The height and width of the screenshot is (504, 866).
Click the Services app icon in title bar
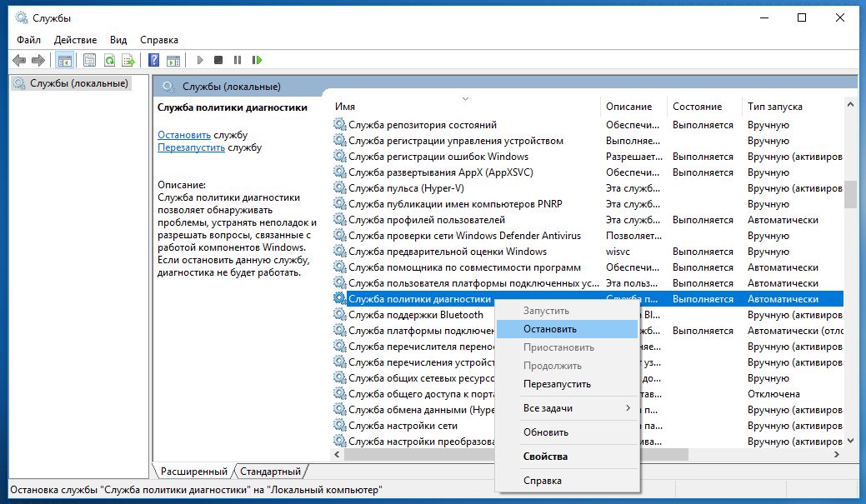[x=21, y=17]
